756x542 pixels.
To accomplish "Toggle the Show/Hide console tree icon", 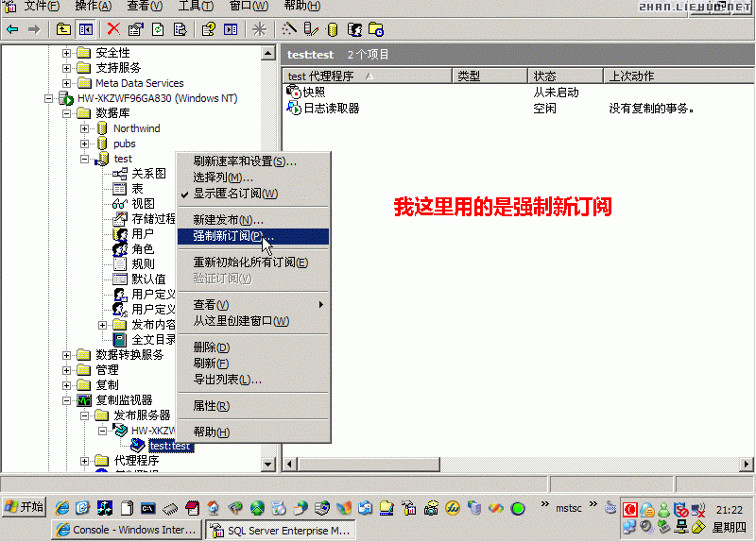I will pos(86,30).
